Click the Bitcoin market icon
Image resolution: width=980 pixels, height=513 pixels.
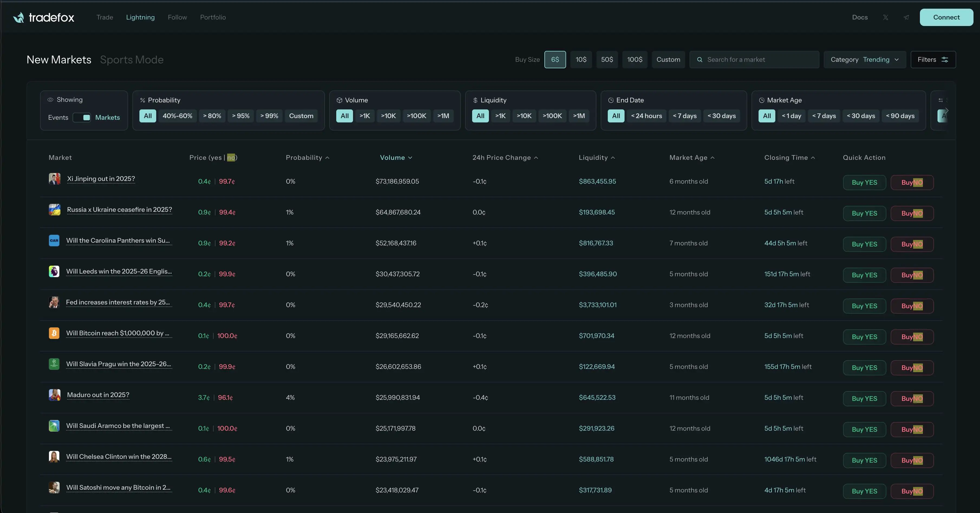[x=54, y=333]
